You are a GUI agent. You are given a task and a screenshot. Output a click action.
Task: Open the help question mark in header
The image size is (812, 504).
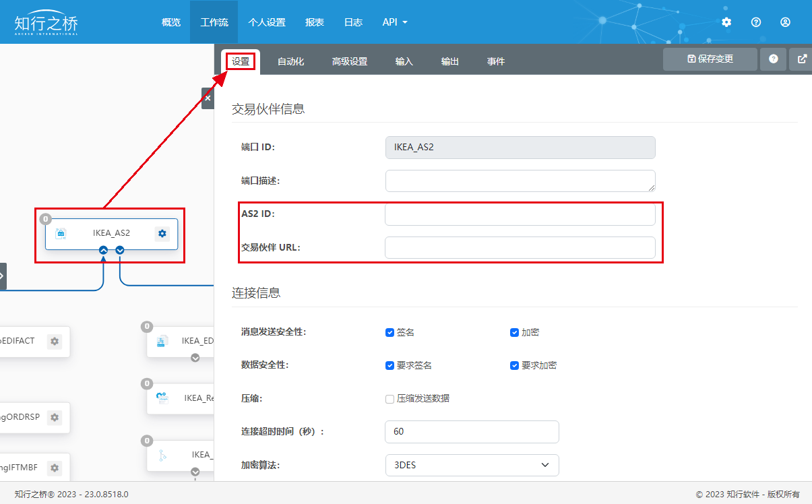point(755,22)
